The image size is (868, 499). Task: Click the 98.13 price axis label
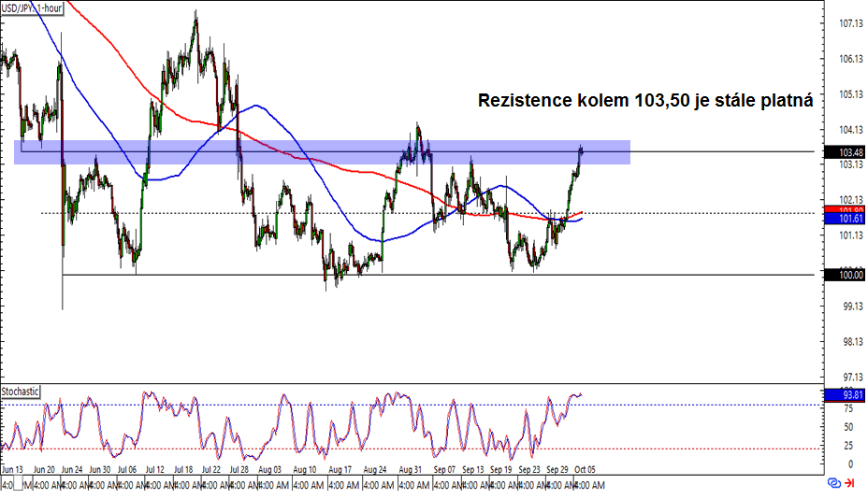(852, 341)
